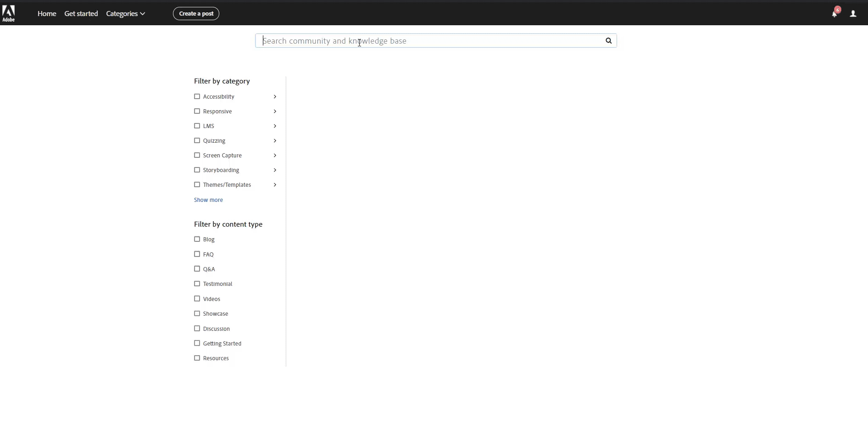
Task: Expand the Themes/Templates chevron
Action: click(x=275, y=185)
